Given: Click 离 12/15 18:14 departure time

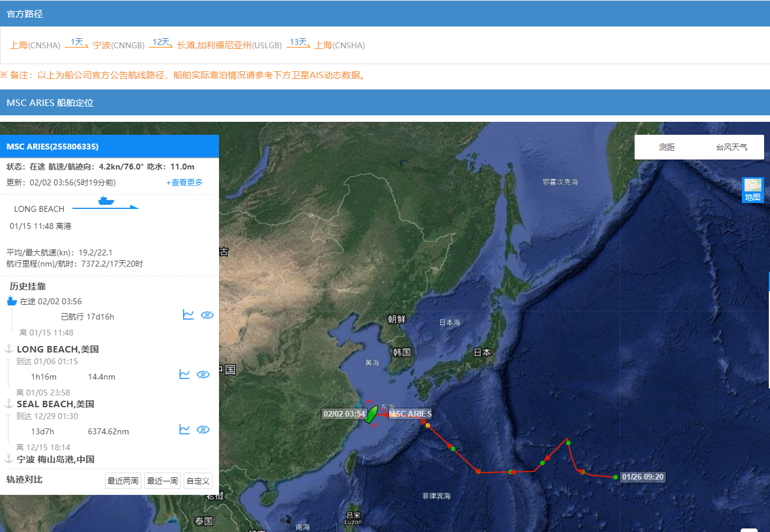Looking at the screenshot, I should click(x=43, y=447).
